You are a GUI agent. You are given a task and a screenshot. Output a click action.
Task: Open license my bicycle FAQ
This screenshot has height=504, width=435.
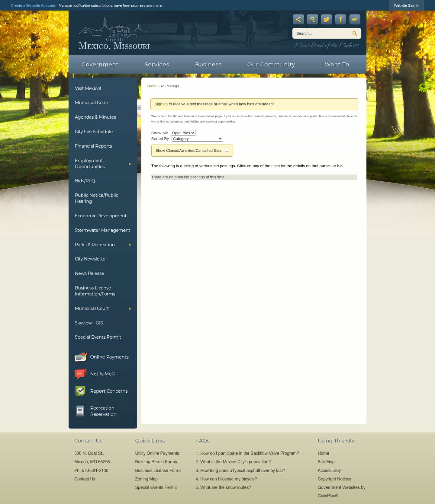[x=228, y=479]
